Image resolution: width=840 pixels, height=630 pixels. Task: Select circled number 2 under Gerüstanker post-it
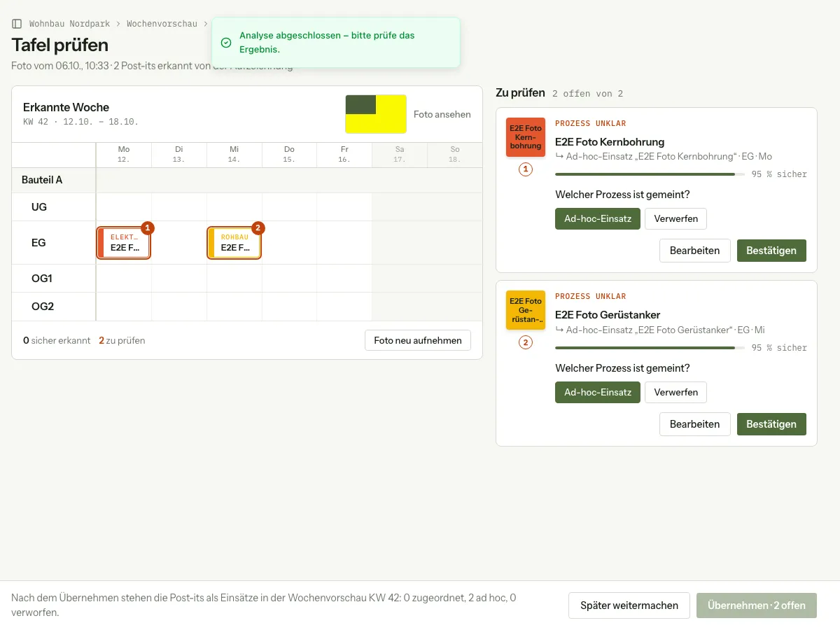tap(526, 343)
